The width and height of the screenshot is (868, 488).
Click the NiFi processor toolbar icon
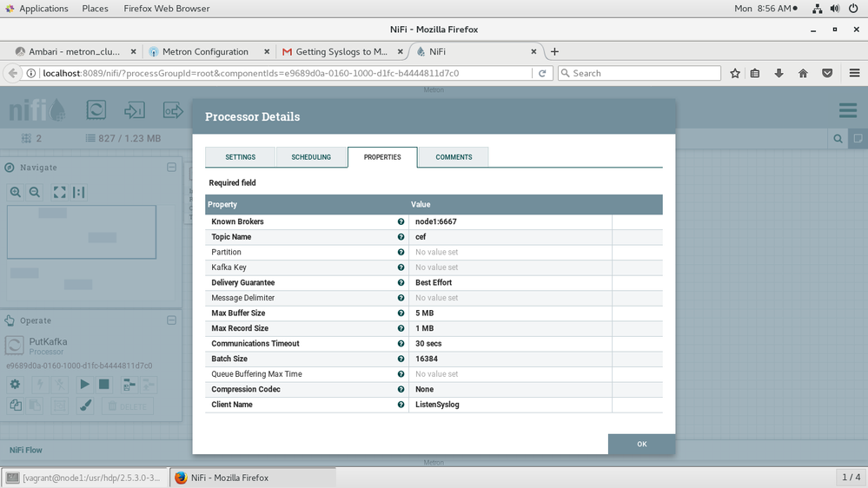[96, 109]
